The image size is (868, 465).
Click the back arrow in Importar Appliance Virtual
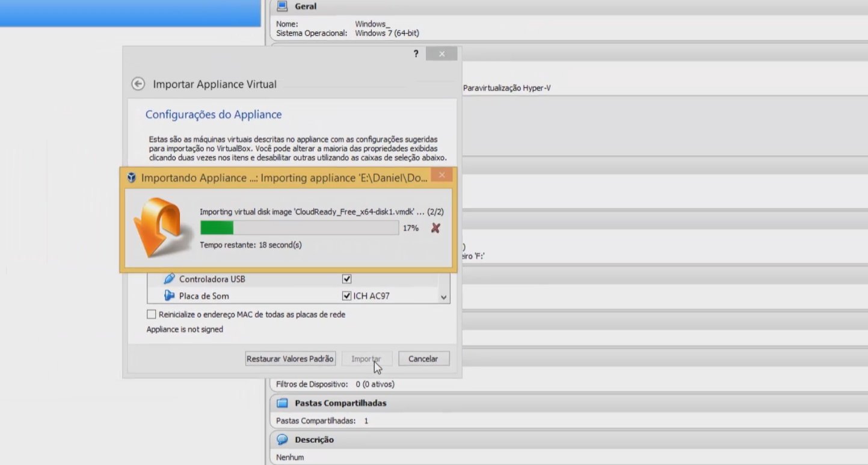pyautogui.click(x=138, y=84)
